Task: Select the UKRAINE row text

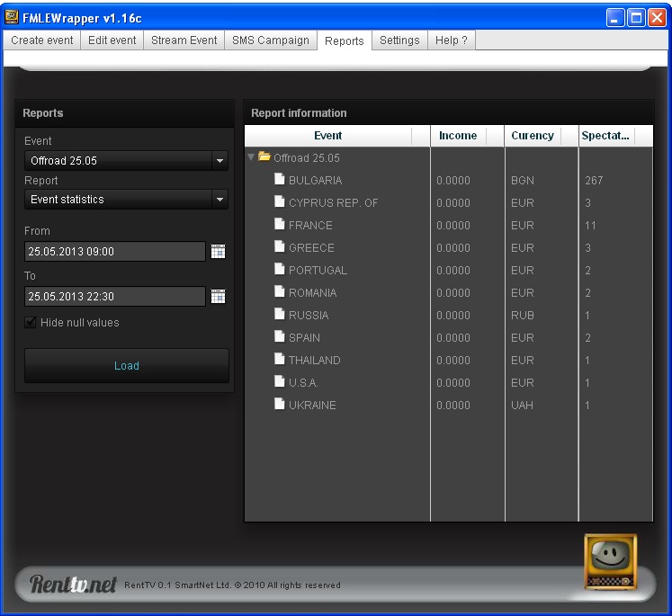Action: pyautogui.click(x=312, y=406)
